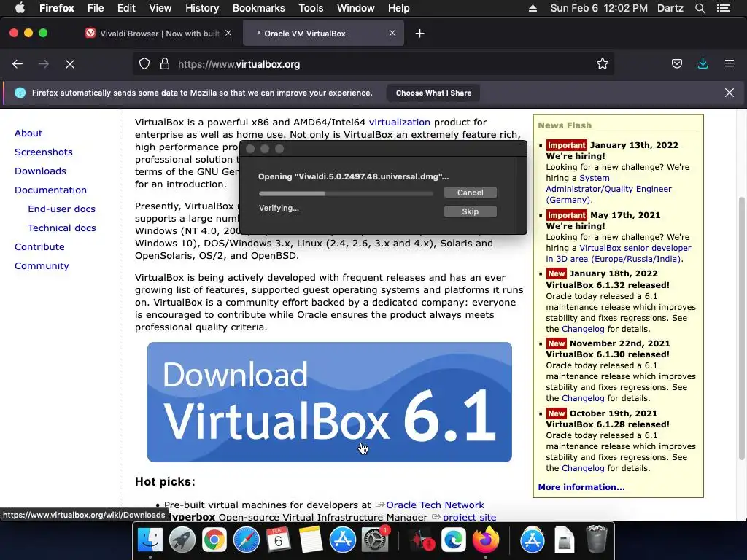This screenshot has height=560, width=747.
Task: Open a new tab with the plus button
Action: coord(419,34)
